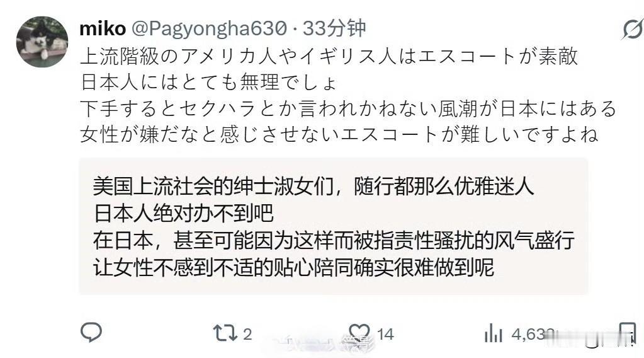The image size is (644, 358).
Task: Click the line starting 下手するとセクハラ
Action: coord(348,108)
